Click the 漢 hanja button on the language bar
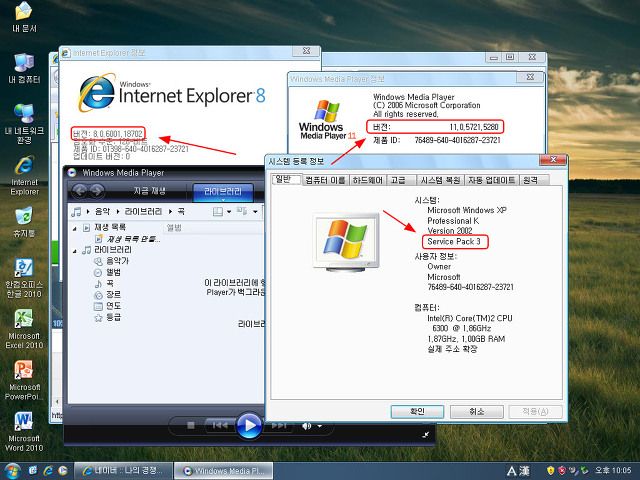 pos(524,471)
